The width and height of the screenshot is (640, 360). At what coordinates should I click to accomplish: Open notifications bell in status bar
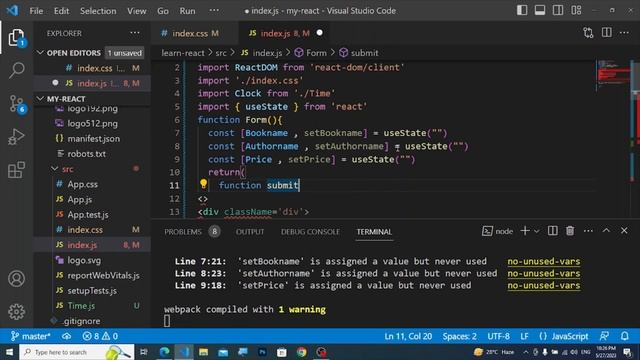click(624, 336)
